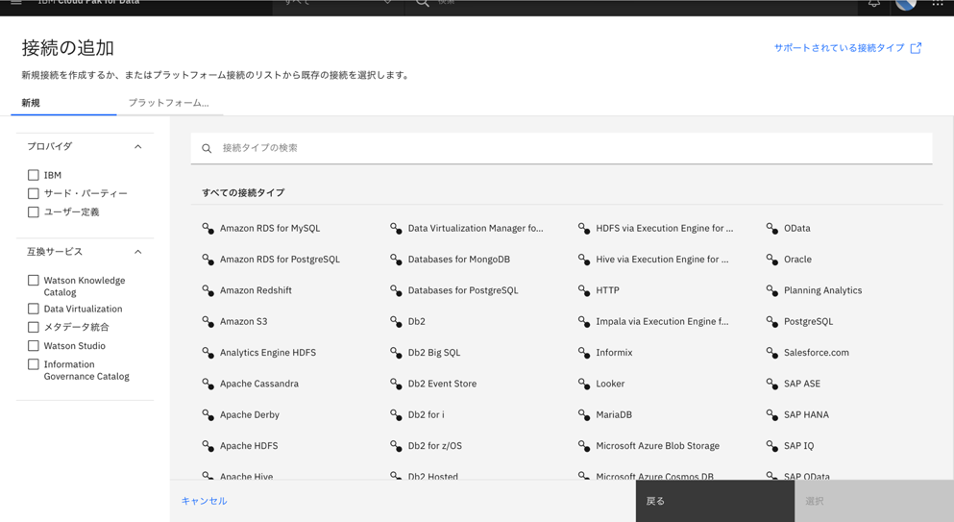This screenshot has width=954, height=522.
Task: Click the PostgreSQL connection icon
Action: point(772,321)
